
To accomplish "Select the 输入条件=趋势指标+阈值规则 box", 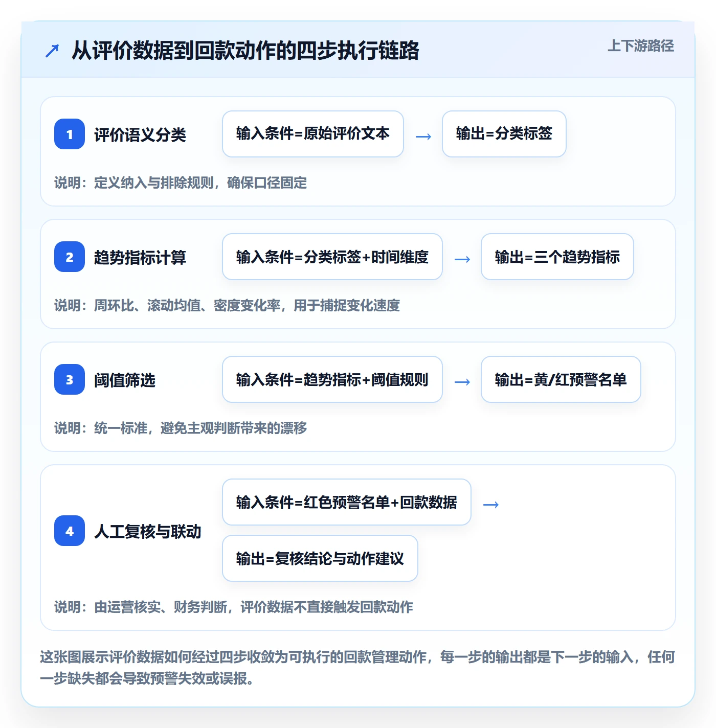I will 332,379.
